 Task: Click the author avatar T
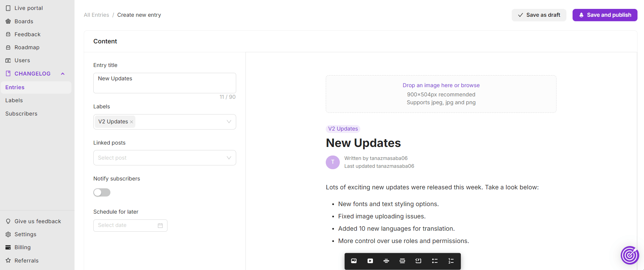[x=333, y=162]
